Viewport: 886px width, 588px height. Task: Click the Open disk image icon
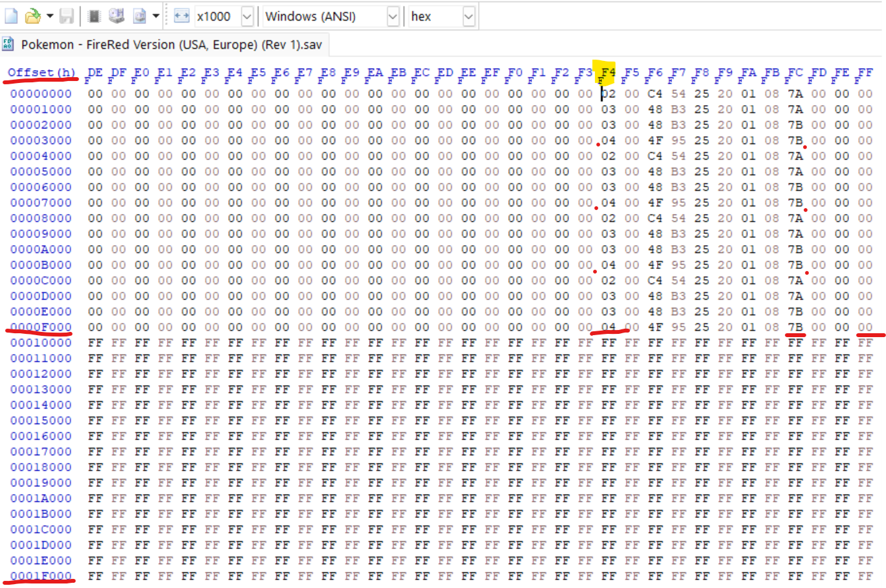(x=139, y=16)
